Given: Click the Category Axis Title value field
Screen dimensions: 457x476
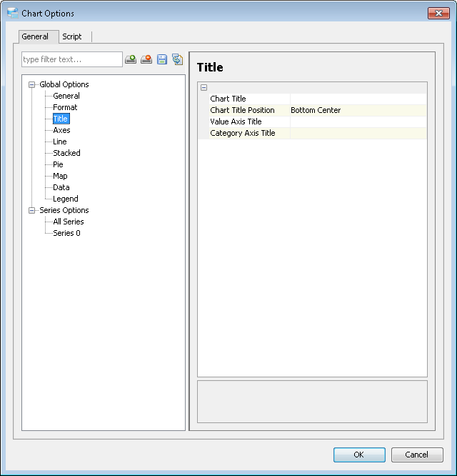Looking at the screenshot, I should tap(358, 133).
